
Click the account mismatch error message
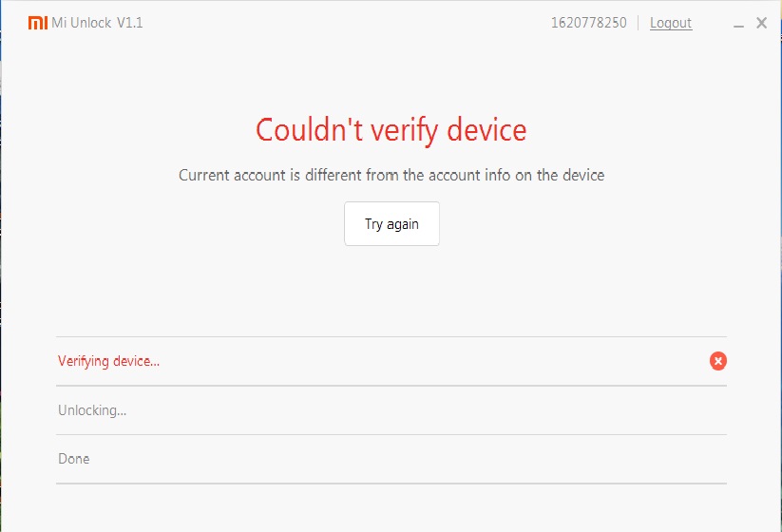pos(391,175)
